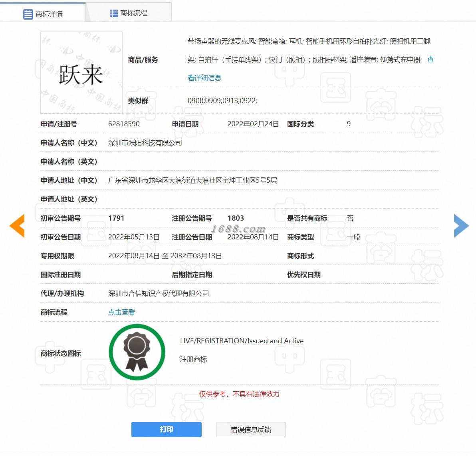Click the 专用权期限 label
This screenshot has width=476, height=456.
[x=58, y=256]
